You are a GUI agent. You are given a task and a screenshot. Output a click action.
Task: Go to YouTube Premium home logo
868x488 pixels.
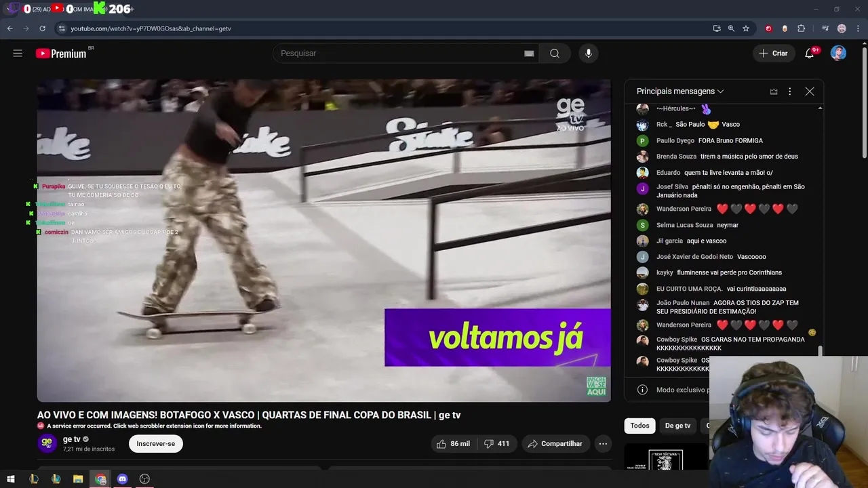pyautogui.click(x=61, y=54)
